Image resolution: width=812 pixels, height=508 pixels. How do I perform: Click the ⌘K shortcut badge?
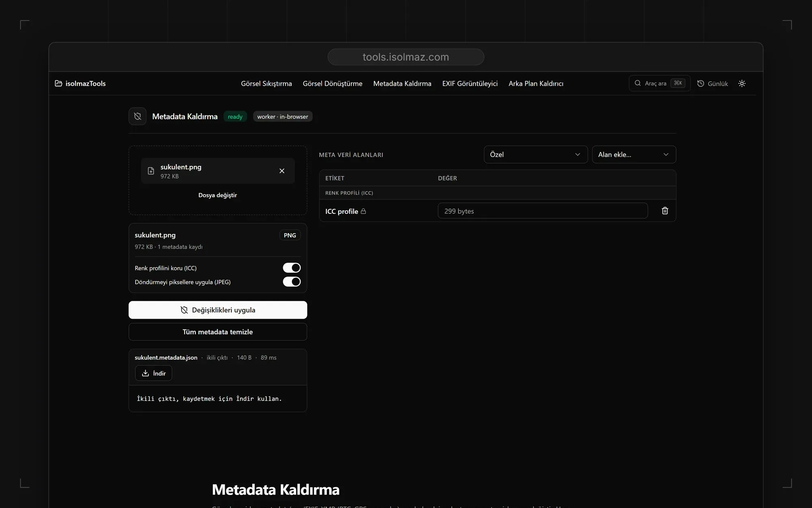click(678, 83)
